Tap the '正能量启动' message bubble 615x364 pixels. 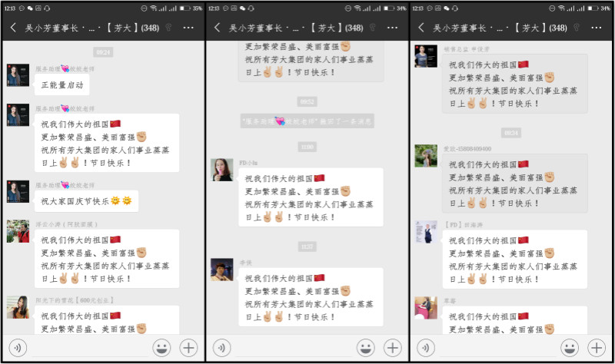click(x=62, y=84)
